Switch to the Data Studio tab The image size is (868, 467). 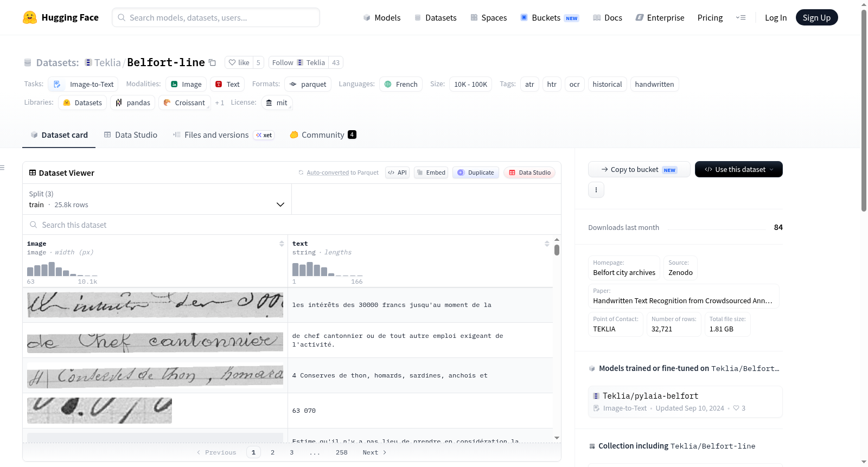tap(130, 135)
